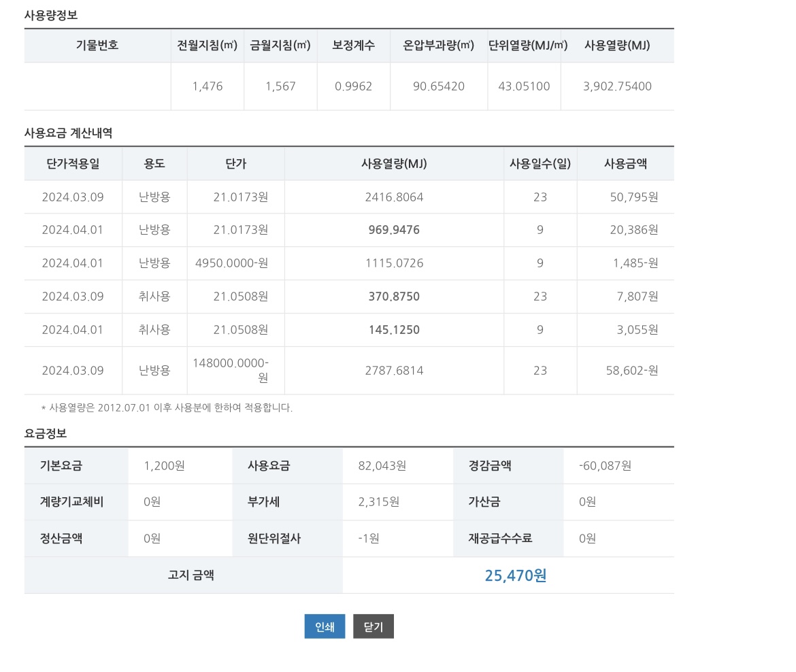Select the 기물번호 column header
The image size is (796, 672).
[97, 46]
